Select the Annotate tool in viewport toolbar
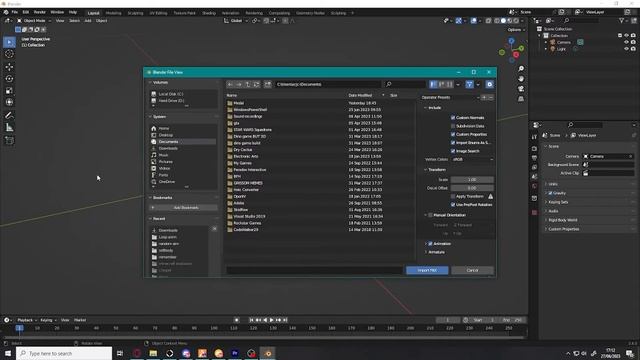This screenshot has height=360, width=640. [9, 116]
